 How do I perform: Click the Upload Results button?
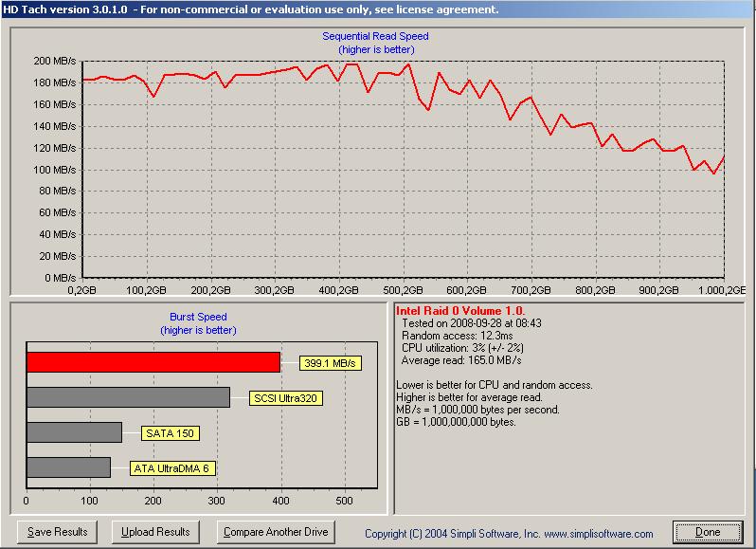pos(155,532)
